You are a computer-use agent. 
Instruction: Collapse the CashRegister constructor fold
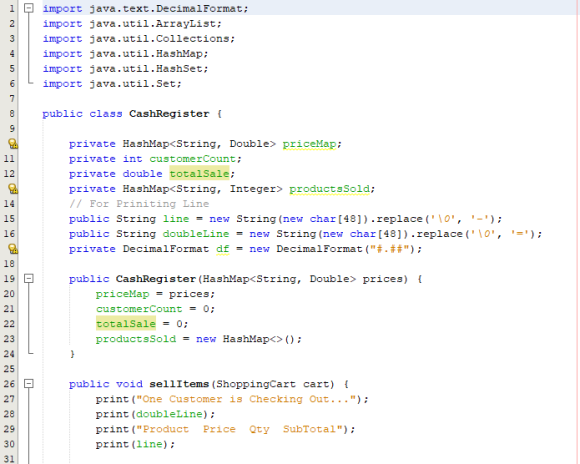tap(29, 278)
